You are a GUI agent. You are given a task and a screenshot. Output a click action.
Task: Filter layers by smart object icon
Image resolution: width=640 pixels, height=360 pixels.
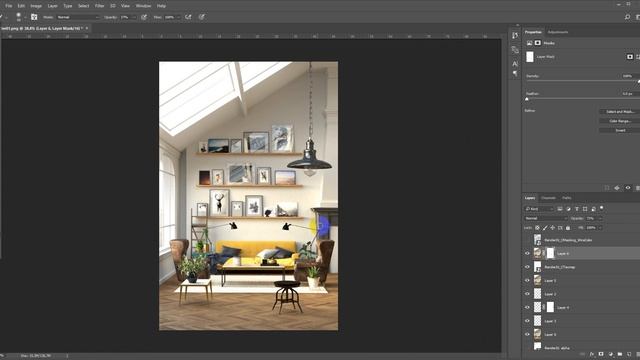[x=593, y=209]
